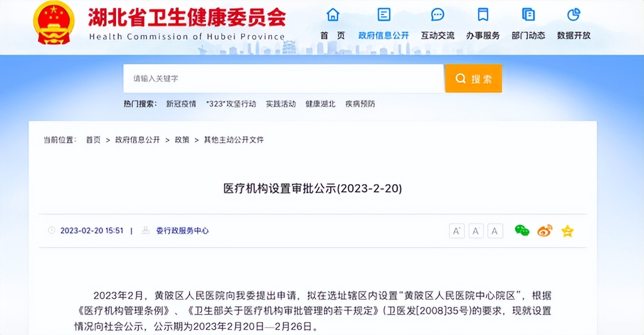Open the 政策 breadcrumb link
Image resolution: width=644 pixels, height=335 pixels.
click(x=182, y=140)
